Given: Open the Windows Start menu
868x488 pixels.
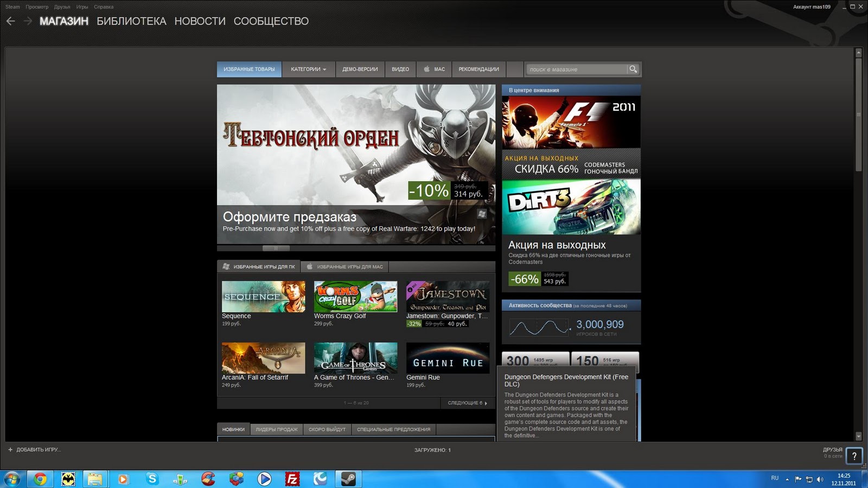Looking at the screenshot, I should (12, 479).
